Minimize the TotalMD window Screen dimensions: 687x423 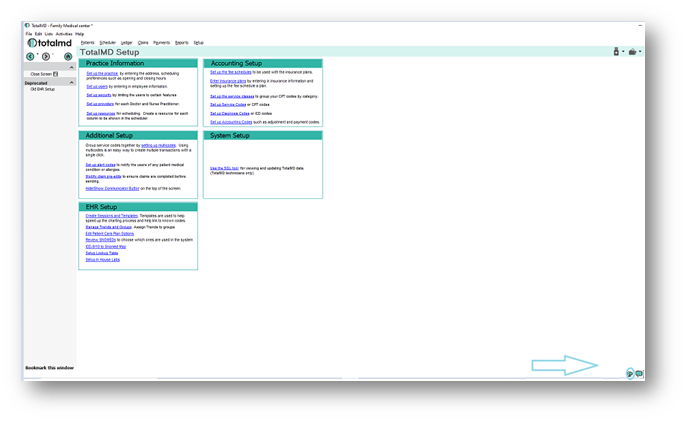pyautogui.click(x=640, y=25)
